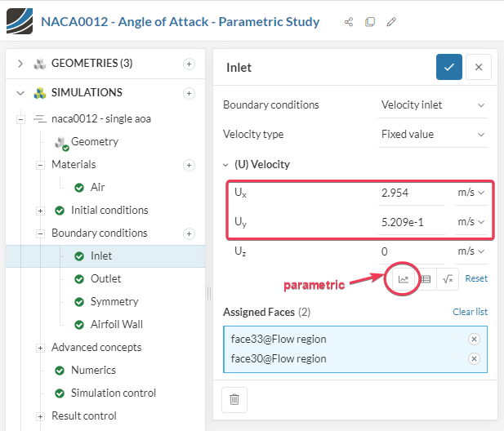Click the Reset link
The image size is (504, 431).
476,279
